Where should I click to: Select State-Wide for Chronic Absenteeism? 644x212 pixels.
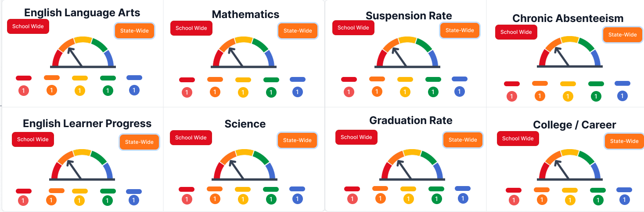[x=622, y=35]
